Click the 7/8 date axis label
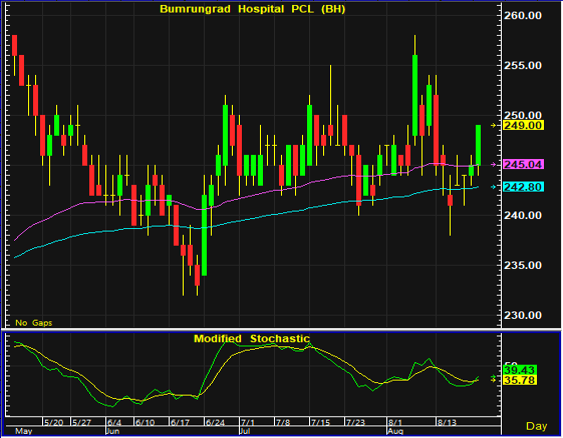563x438 pixels. click(283, 422)
